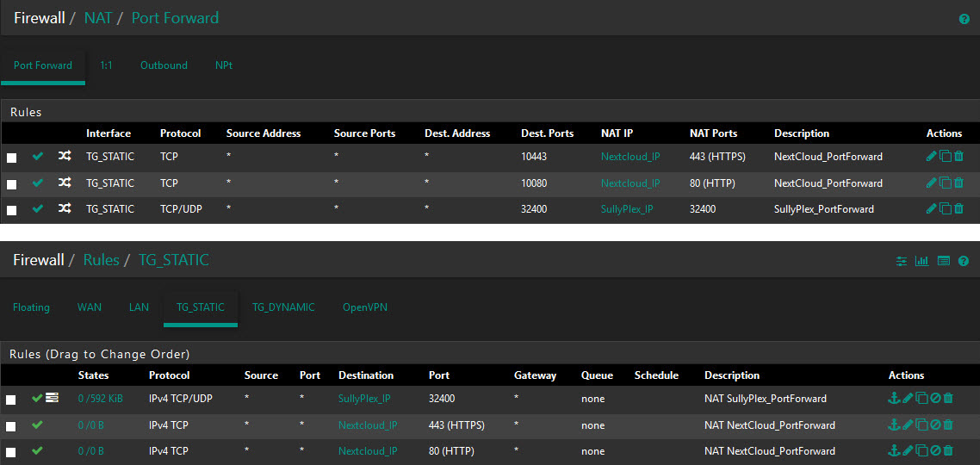Image resolution: width=980 pixels, height=465 pixels.
Task: Click the advanced options list icon on the 32400 rule
Action: [x=53, y=398]
